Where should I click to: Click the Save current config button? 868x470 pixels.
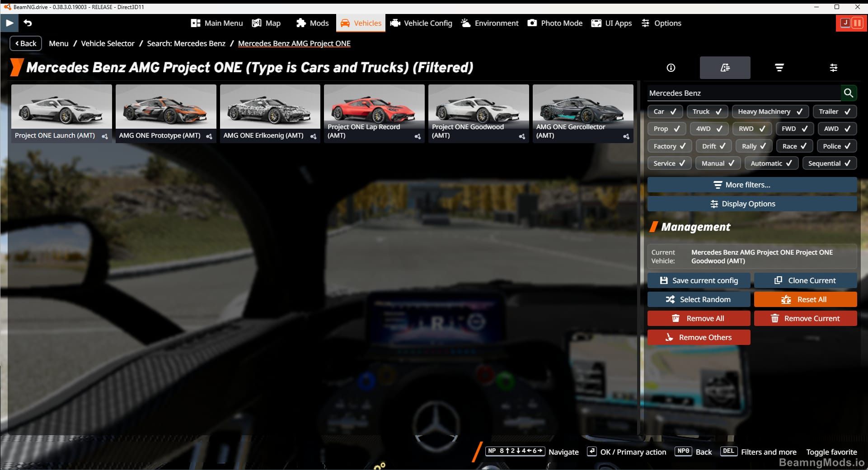click(699, 280)
